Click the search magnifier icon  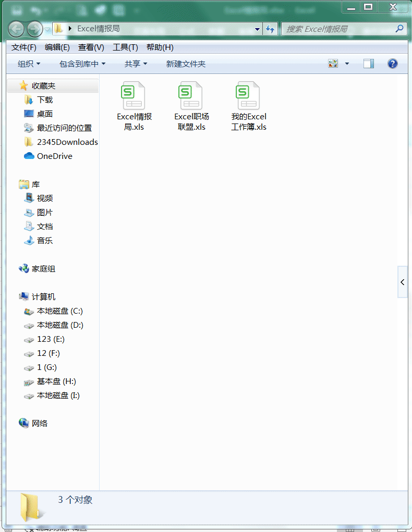(x=399, y=29)
